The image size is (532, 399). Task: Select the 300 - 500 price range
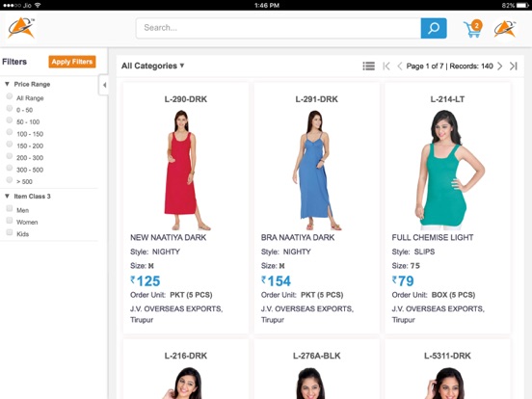pos(10,168)
